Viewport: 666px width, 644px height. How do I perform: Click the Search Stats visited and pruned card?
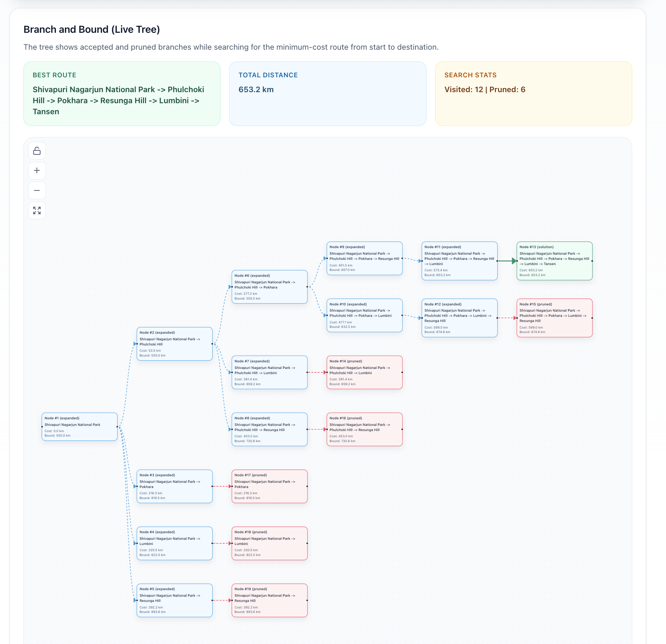tap(533, 94)
